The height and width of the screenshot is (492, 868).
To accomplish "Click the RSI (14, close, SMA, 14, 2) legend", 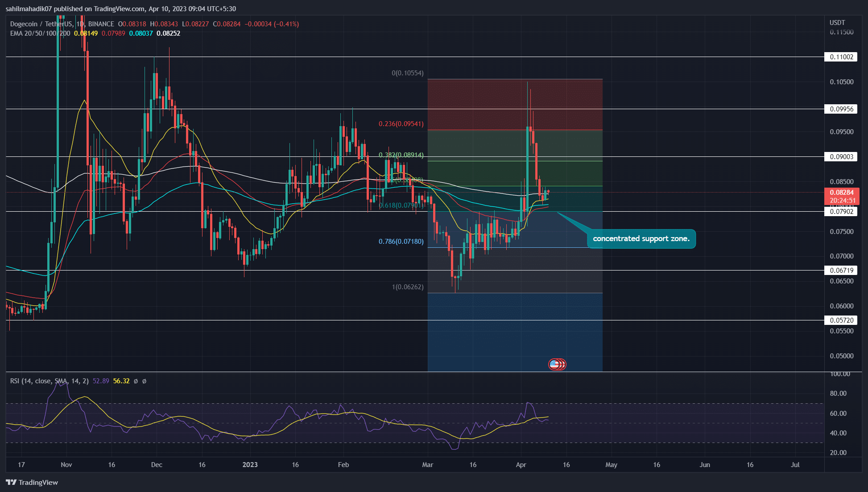I will pyautogui.click(x=49, y=381).
